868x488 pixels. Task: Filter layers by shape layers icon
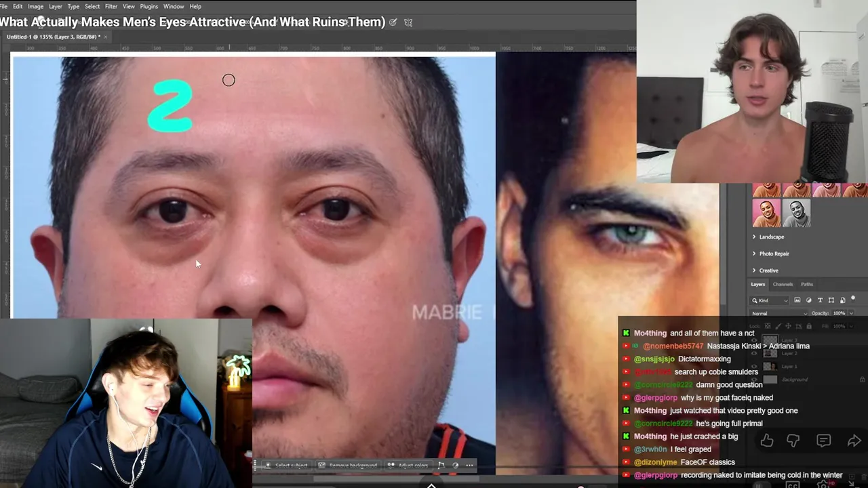(831, 300)
